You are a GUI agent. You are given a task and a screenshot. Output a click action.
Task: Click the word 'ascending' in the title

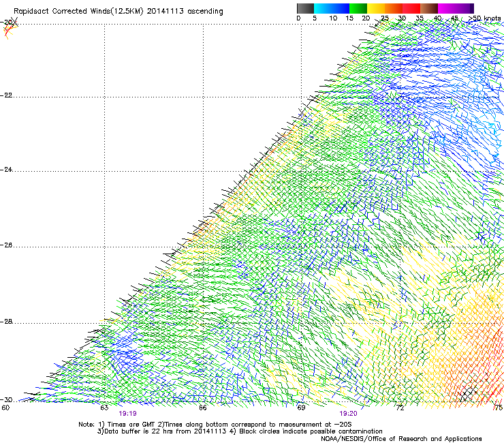tap(205, 12)
